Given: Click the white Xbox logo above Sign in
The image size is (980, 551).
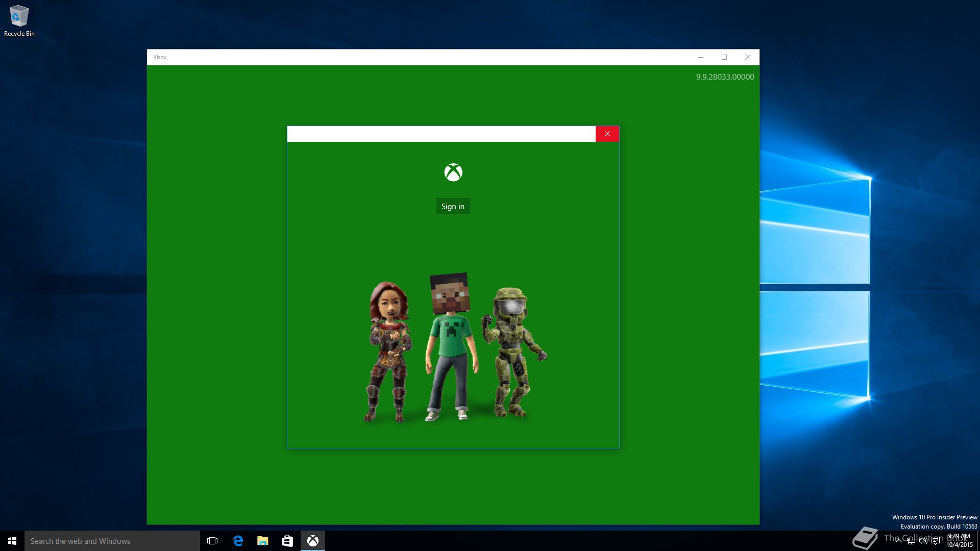Looking at the screenshot, I should tap(453, 172).
